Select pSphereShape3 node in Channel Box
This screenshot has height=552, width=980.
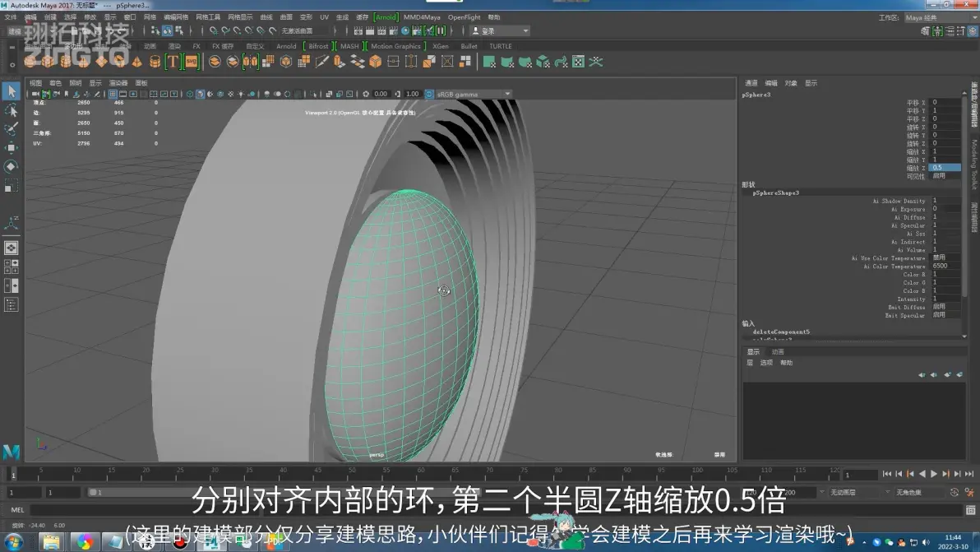point(775,193)
